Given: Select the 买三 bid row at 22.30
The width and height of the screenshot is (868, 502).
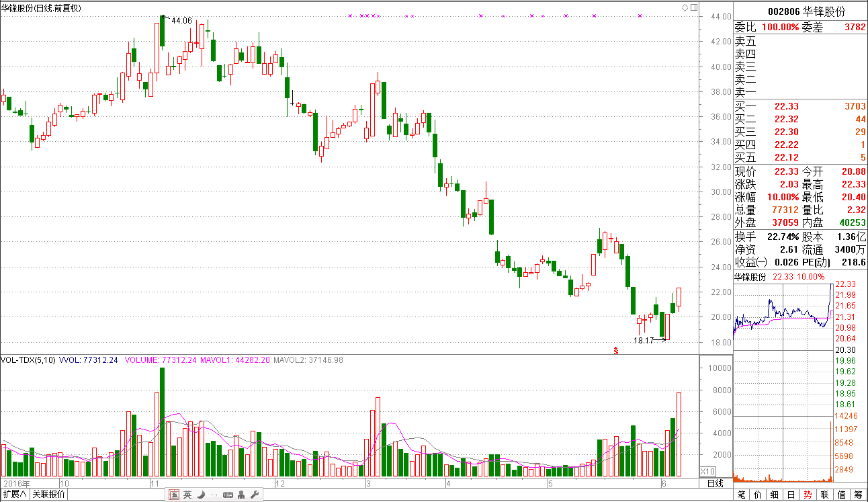Looking at the screenshot, I should point(800,132).
